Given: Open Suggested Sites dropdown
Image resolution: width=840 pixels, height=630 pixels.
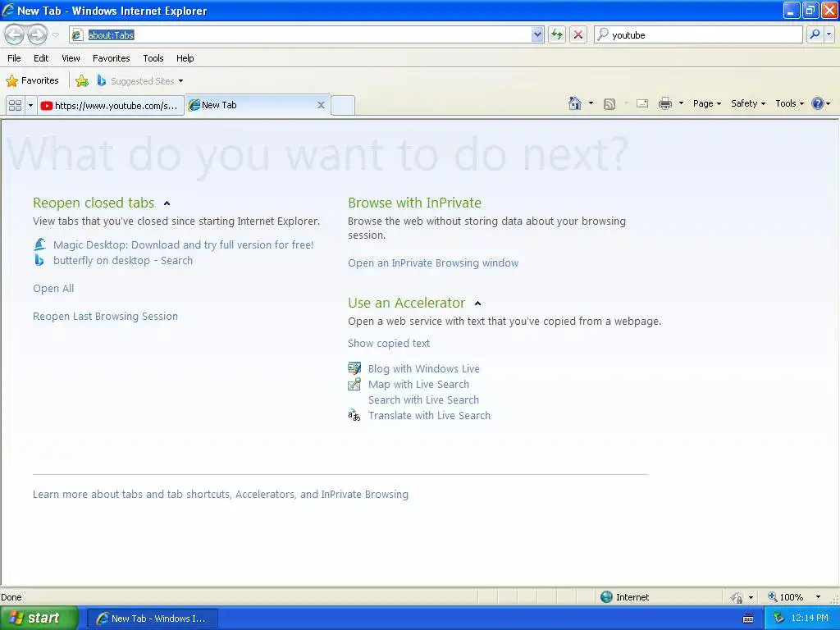Looking at the screenshot, I should click(x=140, y=81).
